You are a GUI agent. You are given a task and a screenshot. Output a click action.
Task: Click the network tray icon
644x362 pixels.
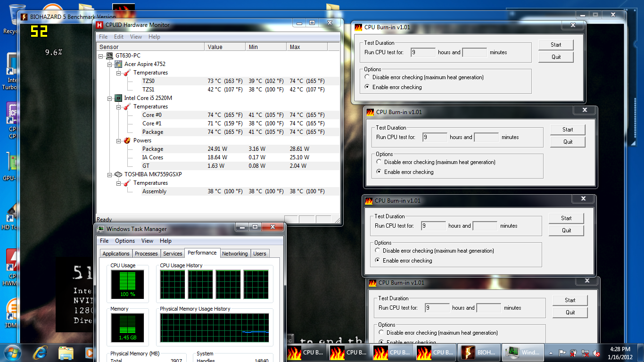(585, 353)
